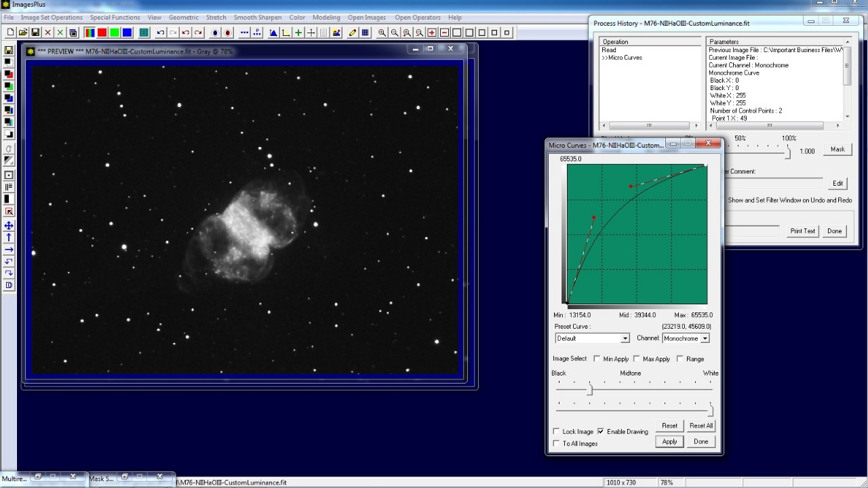Click the histogram icon in toolbar
Image resolution: width=868 pixels, height=488 pixels.
click(273, 33)
